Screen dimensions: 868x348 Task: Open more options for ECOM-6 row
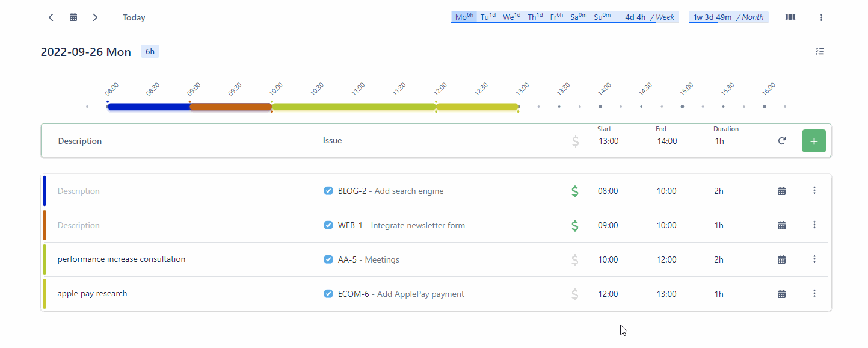pyautogui.click(x=814, y=294)
